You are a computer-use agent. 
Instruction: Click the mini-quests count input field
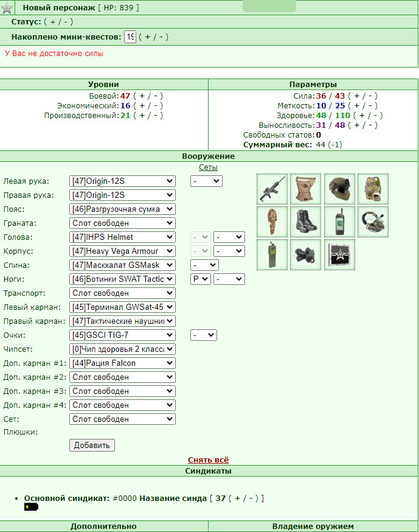point(130,37)
